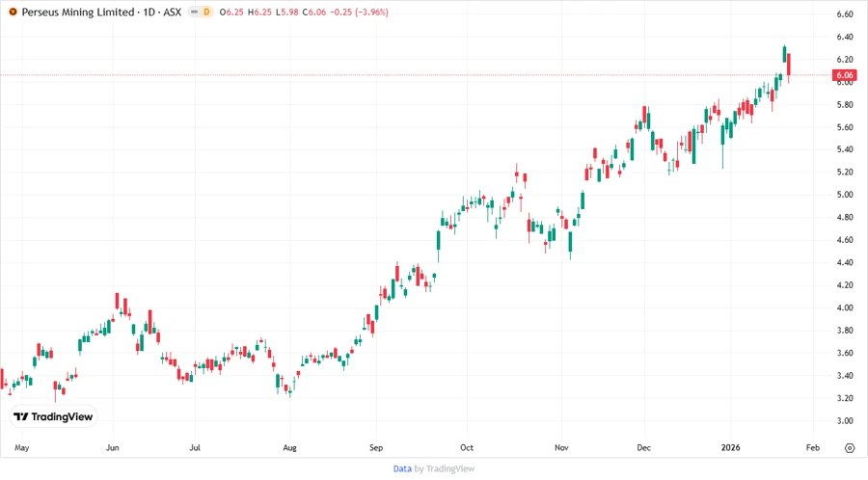Click the TradingView logo badge

pos(54,417)
